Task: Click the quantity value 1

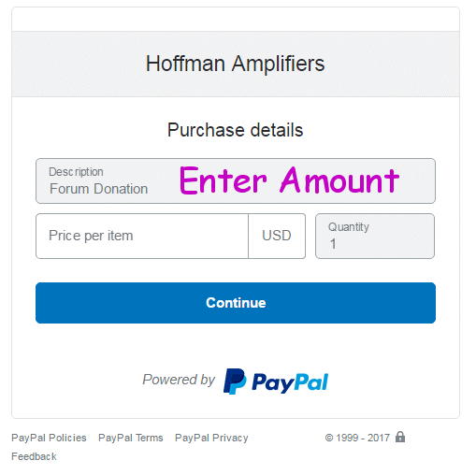Action: [333, 244]
